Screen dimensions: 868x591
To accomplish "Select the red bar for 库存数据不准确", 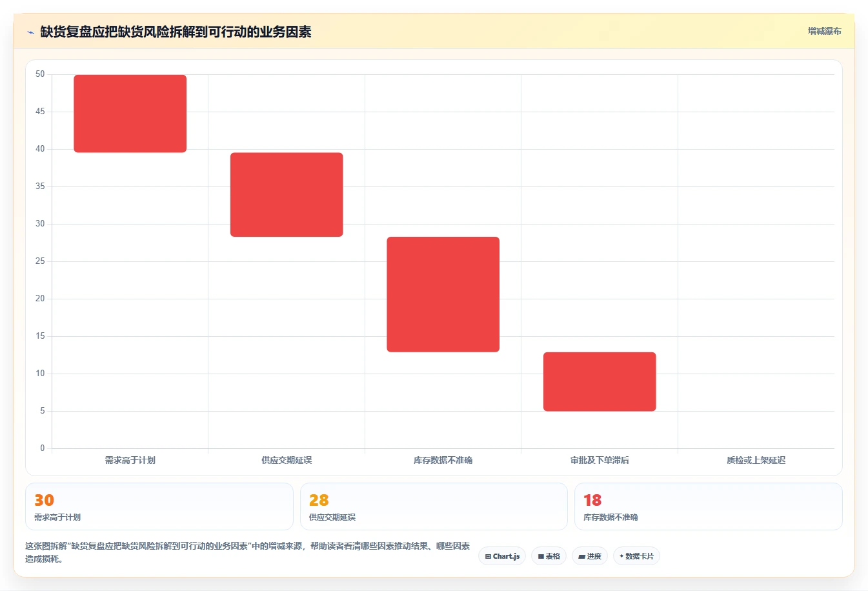I will [x=443, y=294].
